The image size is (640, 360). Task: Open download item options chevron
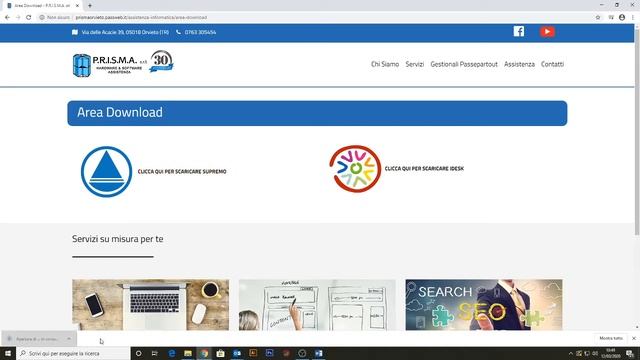(x=69, y=339)
